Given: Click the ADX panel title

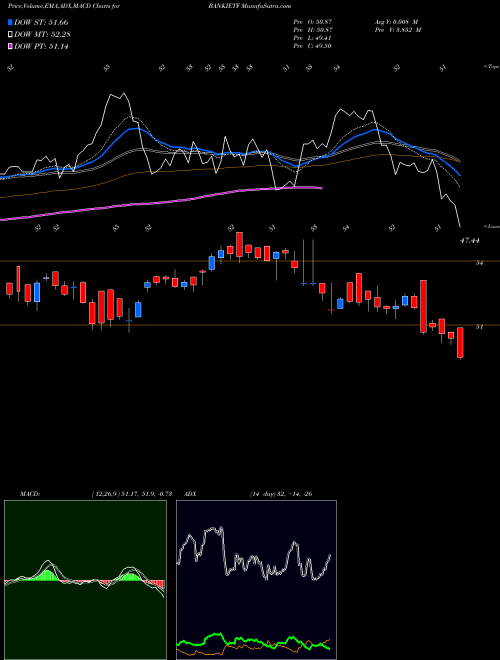Looking at the screenshot, I should tap(191, 494).
